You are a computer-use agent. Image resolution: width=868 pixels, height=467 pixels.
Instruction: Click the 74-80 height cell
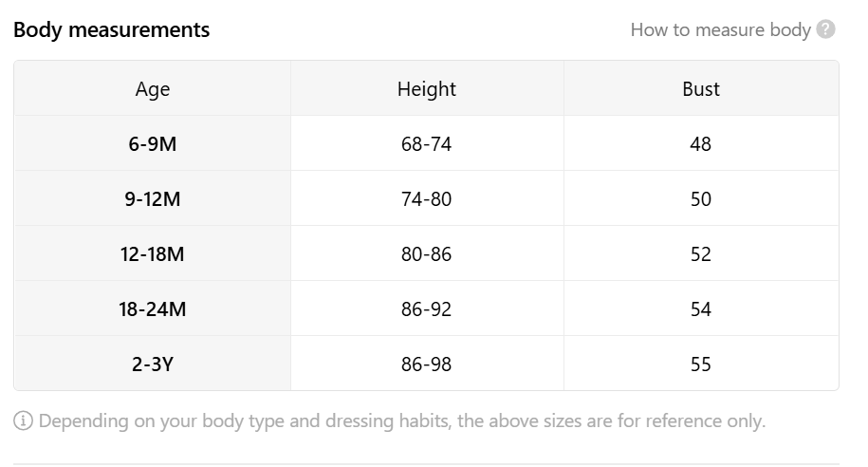point(427,198)
